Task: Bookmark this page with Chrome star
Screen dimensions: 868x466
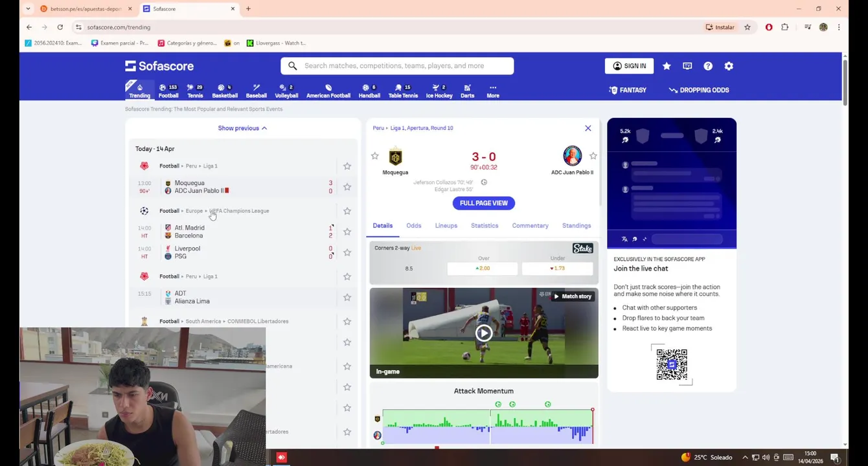Action: (747, 27)
